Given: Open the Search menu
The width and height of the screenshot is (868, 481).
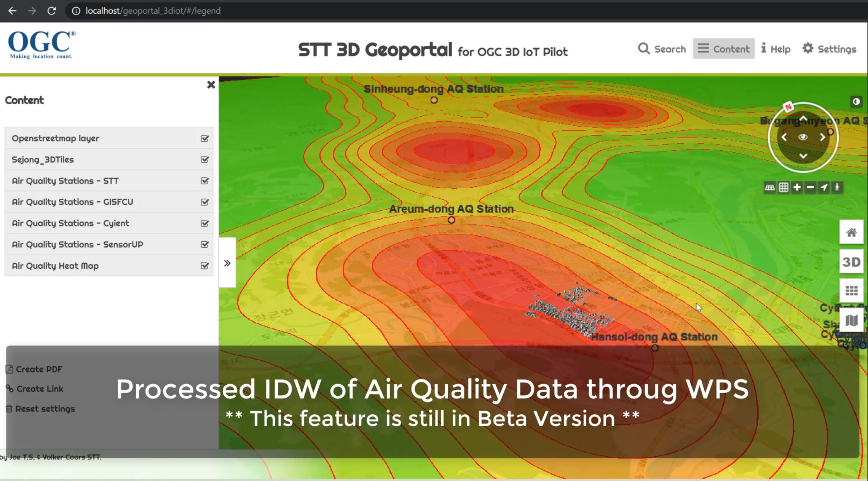Looking at the screenshot, I should coord(662,49).
